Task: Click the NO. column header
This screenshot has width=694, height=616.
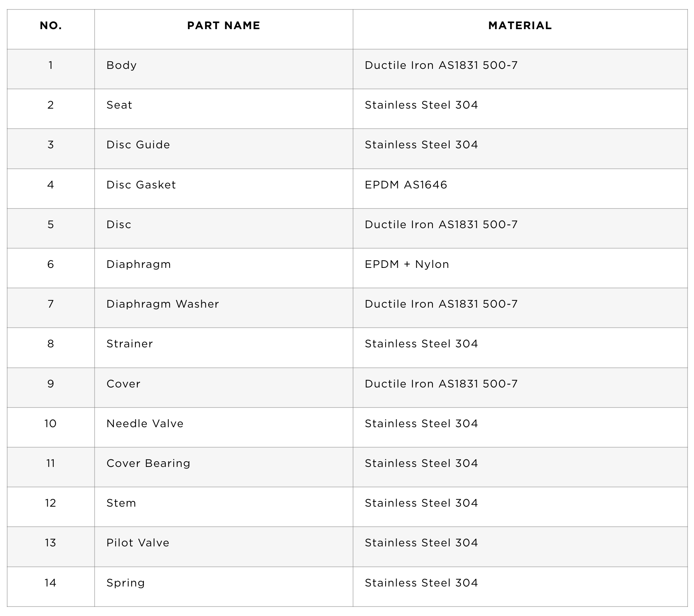Action: click(x=51, y=26)
